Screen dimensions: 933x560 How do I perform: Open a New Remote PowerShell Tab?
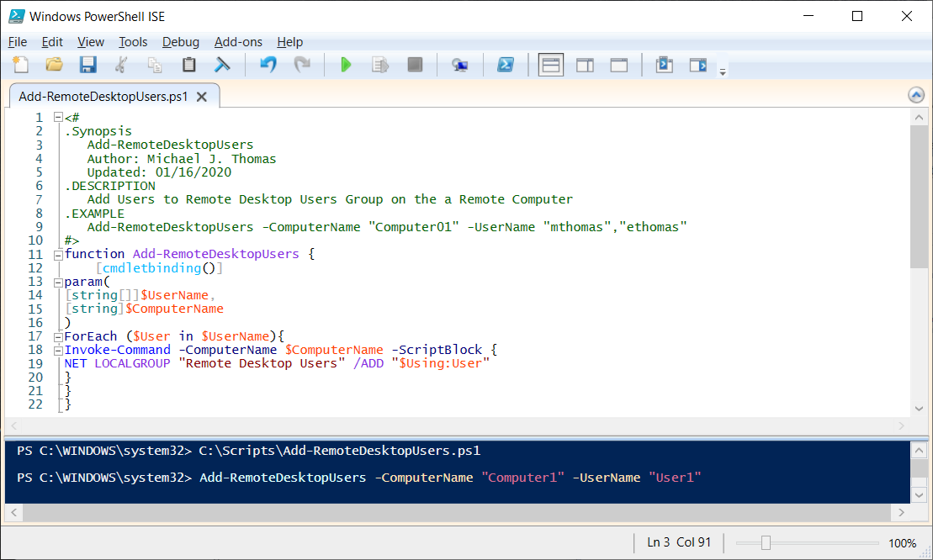click(459, 64)
